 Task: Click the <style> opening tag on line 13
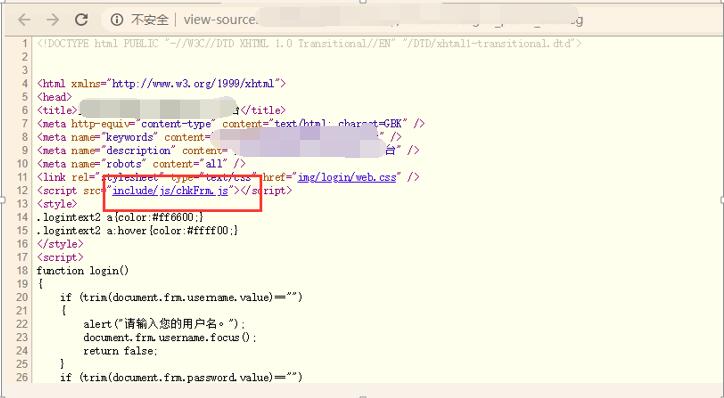click(57, 204)
